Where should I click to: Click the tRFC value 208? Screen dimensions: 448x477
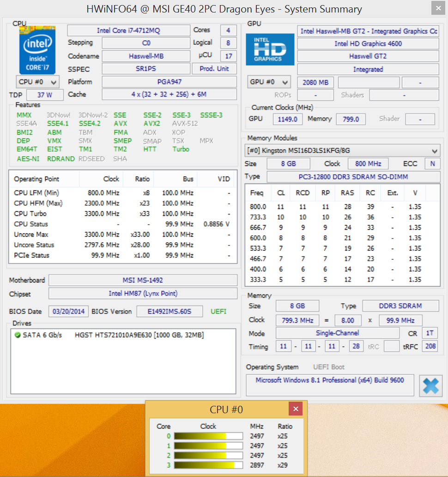pos(430,346)
